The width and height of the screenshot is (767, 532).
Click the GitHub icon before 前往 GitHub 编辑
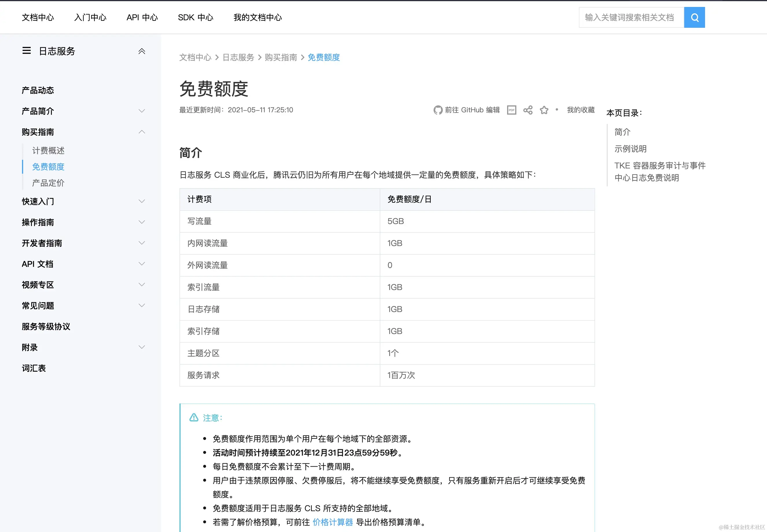tap(438, 110)
